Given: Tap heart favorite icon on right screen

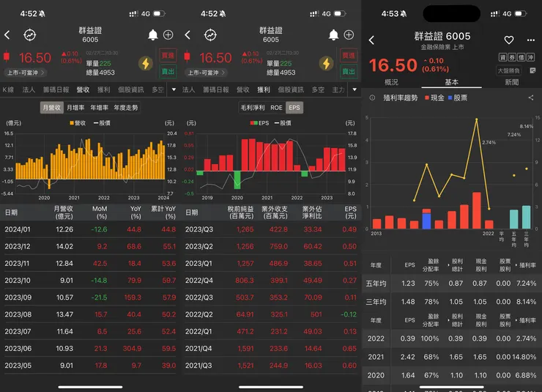Looking at the screenshot, I should pyautogui.click(x=509, y=40).
